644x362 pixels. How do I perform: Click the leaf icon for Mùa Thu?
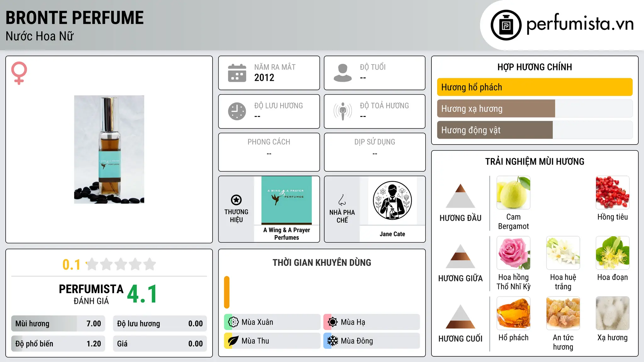(233, 341)
